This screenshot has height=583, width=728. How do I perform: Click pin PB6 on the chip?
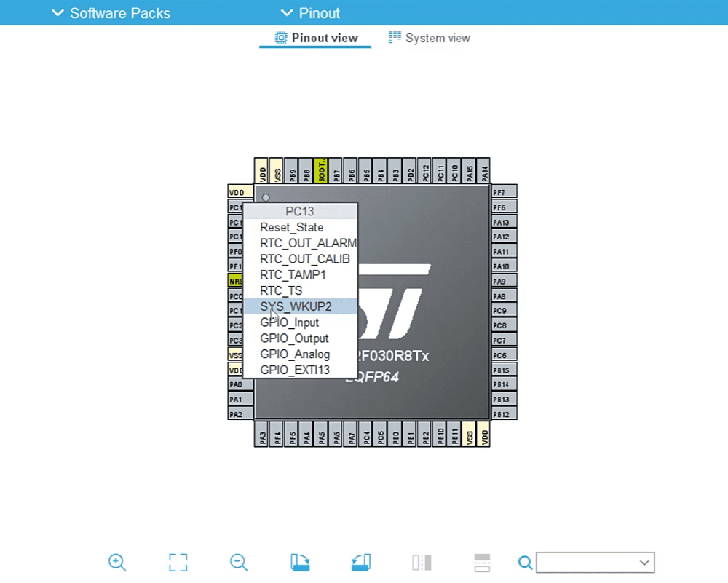(x=351, y=171)
